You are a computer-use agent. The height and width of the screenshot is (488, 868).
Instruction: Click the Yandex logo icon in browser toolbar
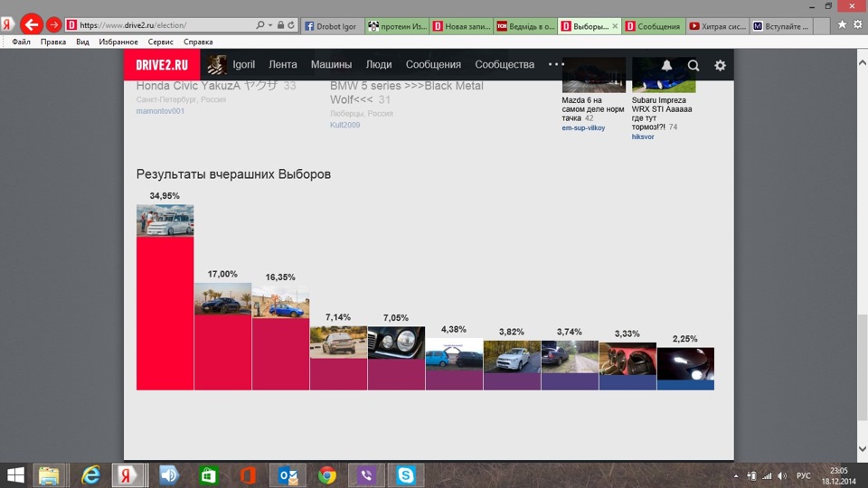7,24
